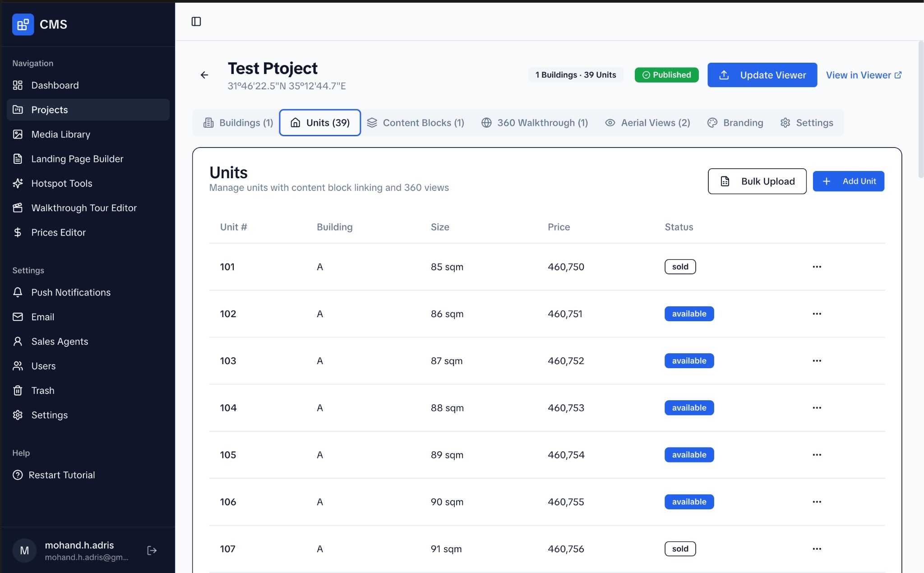The image size is (924, 573).
Task: Click the back arrow beside Test Ptoject
Action: pos(204,75)
